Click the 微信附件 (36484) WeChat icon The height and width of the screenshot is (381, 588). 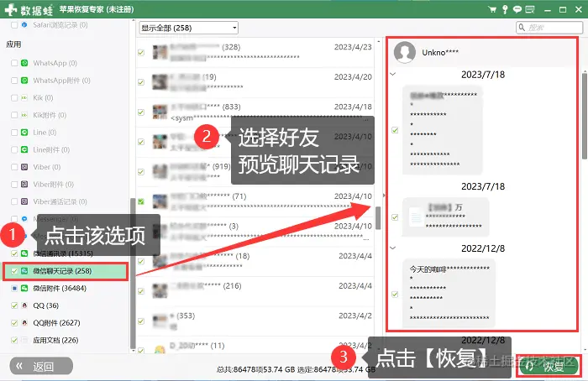[24, 288]
